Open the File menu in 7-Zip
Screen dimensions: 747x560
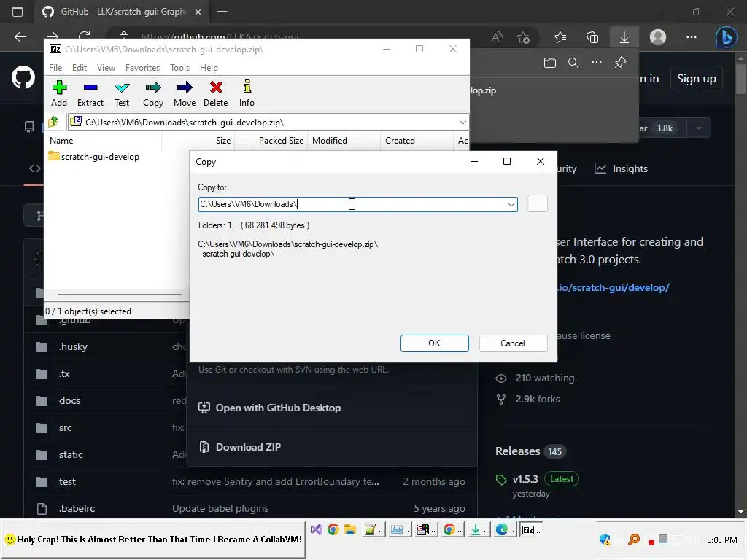(x=55, y=68)
